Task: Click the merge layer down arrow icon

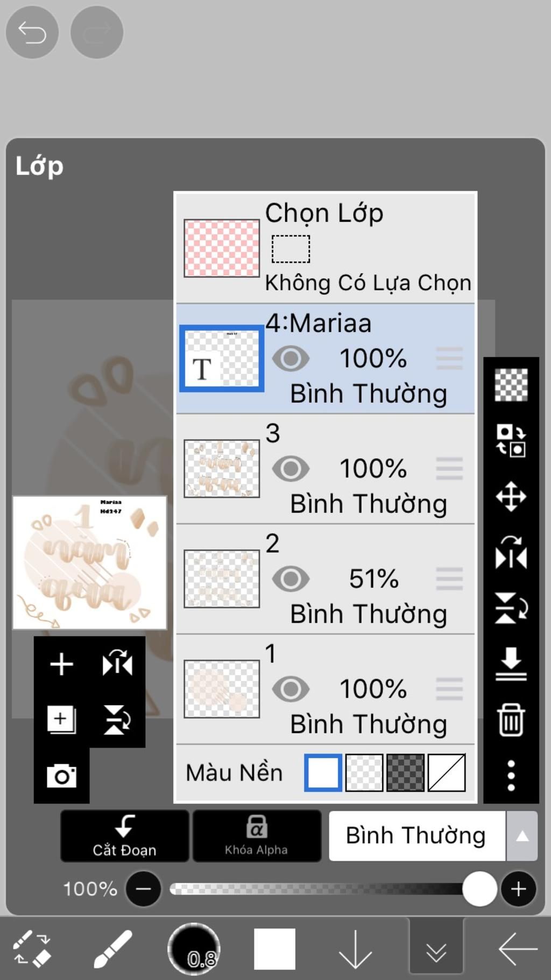Action: (511, 664)
